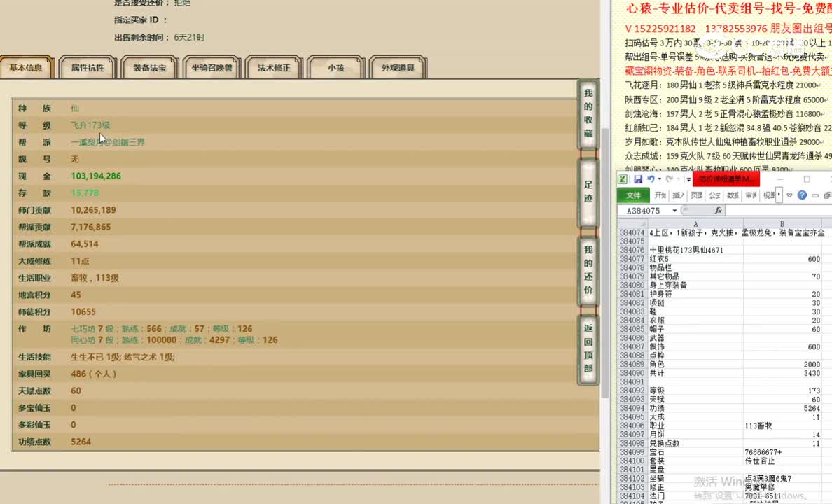Click the cash value 103,194,286
Image resolution: width=832 pixels, height=504 pixels.
click(96, 176)
